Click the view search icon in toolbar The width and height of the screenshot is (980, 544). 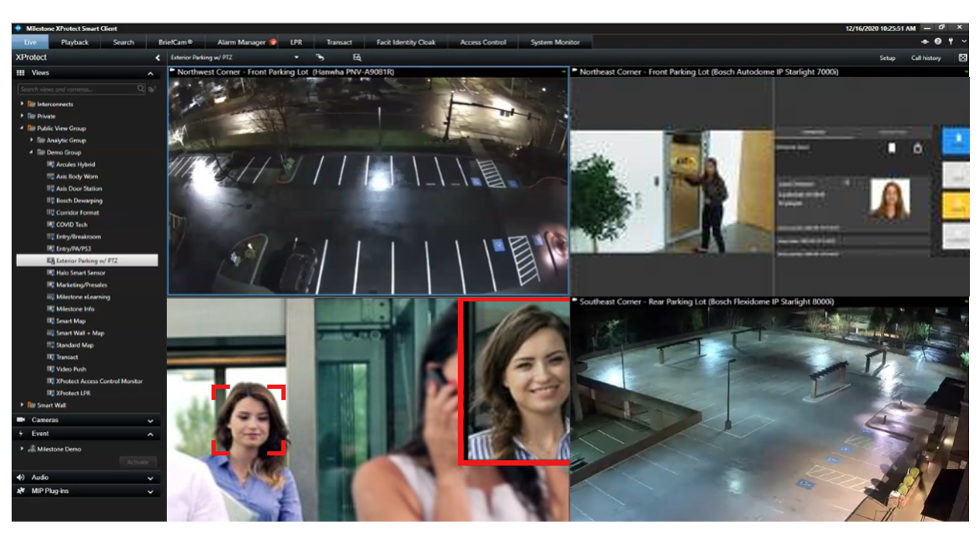[x=357, y=58]
